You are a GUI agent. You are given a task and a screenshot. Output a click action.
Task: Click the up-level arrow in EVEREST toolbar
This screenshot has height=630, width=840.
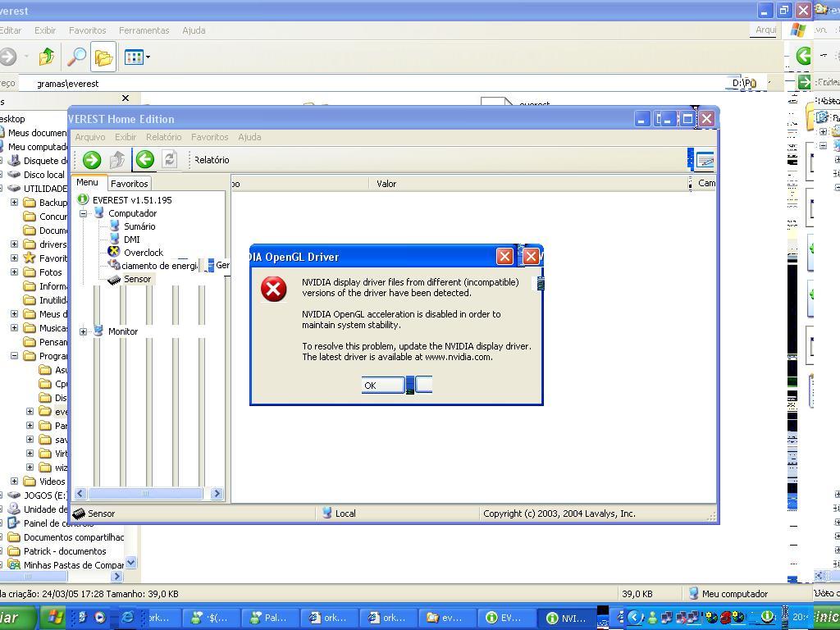click(117, 160)
